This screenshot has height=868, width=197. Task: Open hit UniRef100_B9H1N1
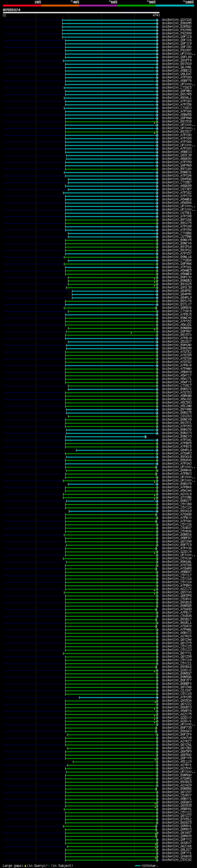[x=176, y=562]
